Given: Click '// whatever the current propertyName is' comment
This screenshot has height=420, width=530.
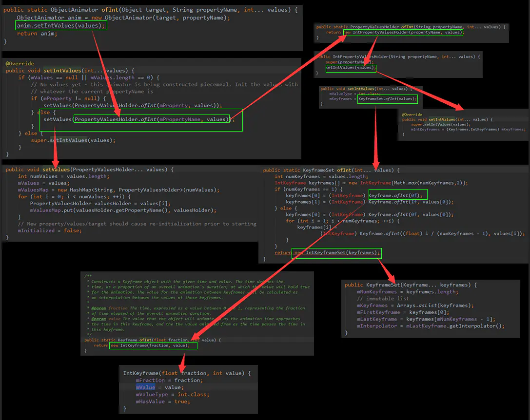Looking at the screenshot, I should (92, 92).
